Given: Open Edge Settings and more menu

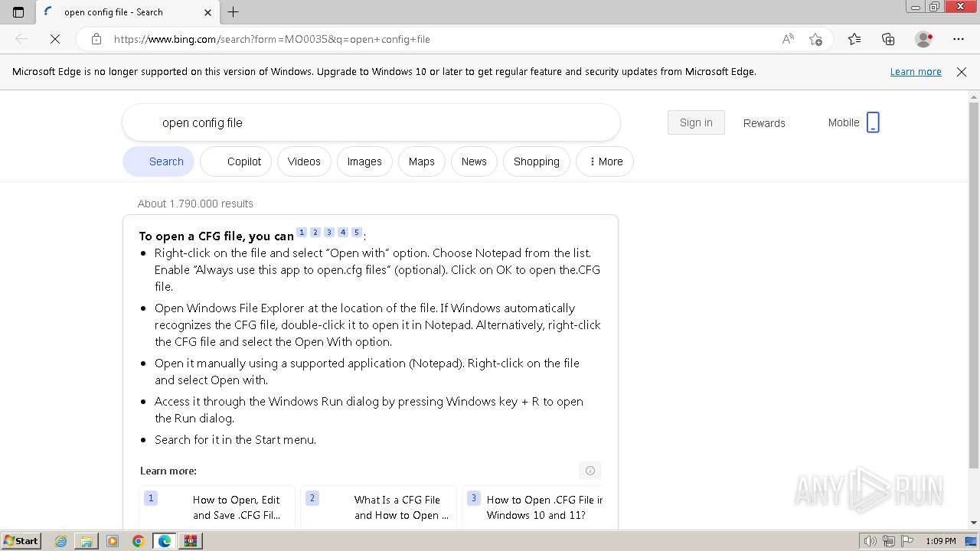Looking at the screenshot, I should click(959, 39).
